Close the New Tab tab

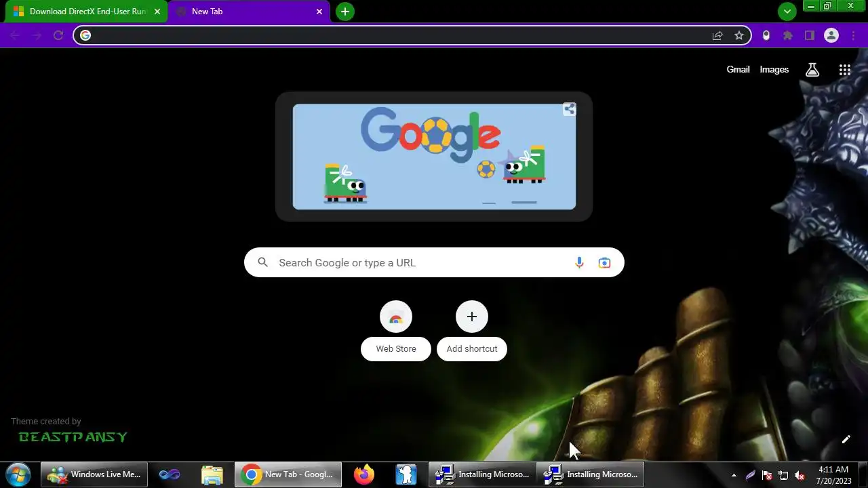coord(319,12)
